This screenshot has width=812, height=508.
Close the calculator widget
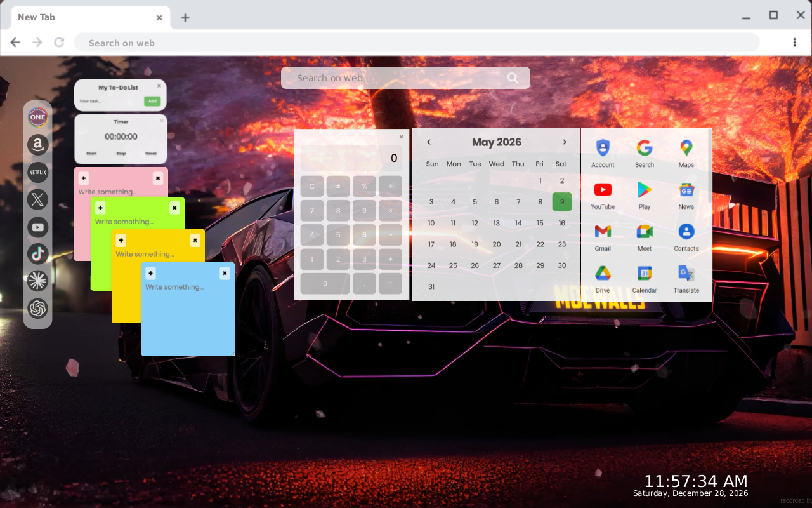[401, 137]
